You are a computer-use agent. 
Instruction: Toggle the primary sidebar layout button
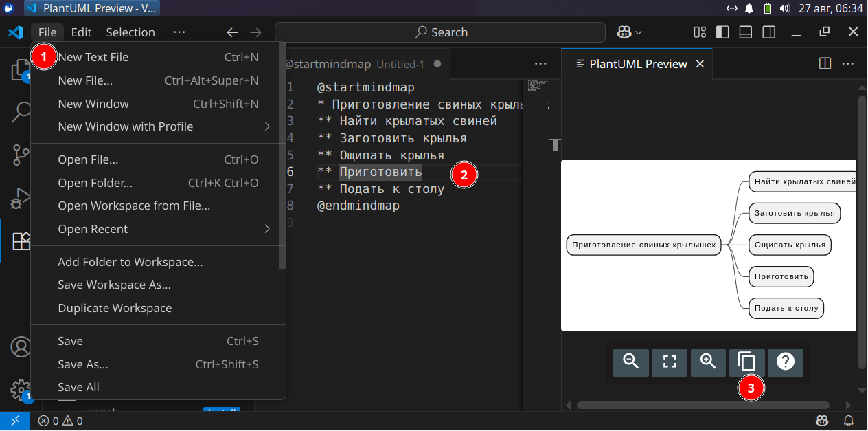click(x=722, y=32)
